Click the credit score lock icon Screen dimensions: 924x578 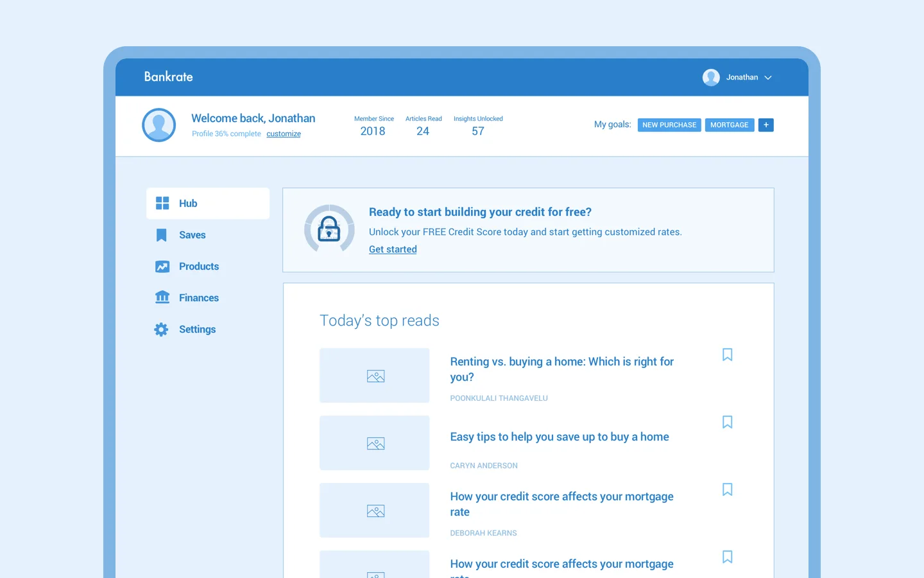click(329, 229)
